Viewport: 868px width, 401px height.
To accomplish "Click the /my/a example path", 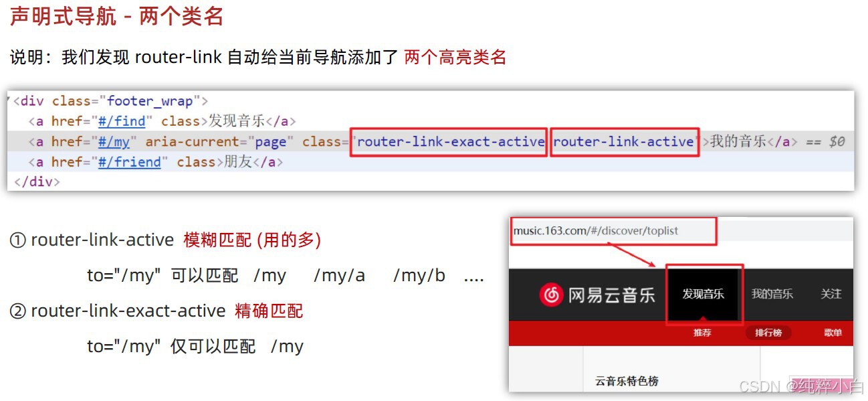I will pyautogui.click(x=339, y=276).
